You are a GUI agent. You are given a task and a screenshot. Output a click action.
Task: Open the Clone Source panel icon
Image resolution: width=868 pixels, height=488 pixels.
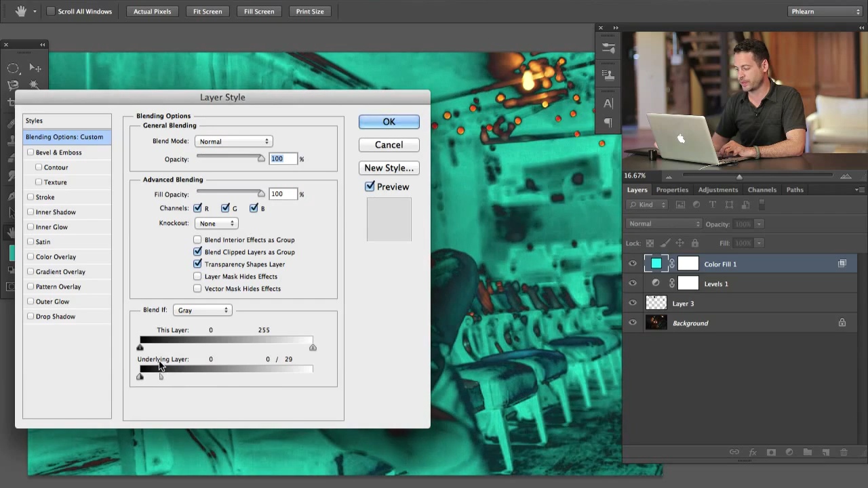click(608, 75)
